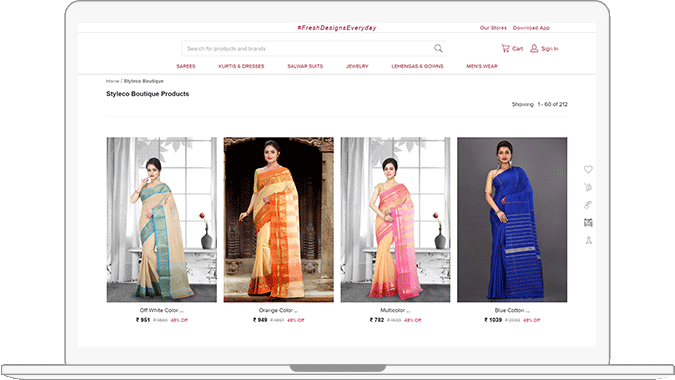Open the Multicolor saree image
The height and width of the screenshot is (380, 675).
click(x=395, y=219)
